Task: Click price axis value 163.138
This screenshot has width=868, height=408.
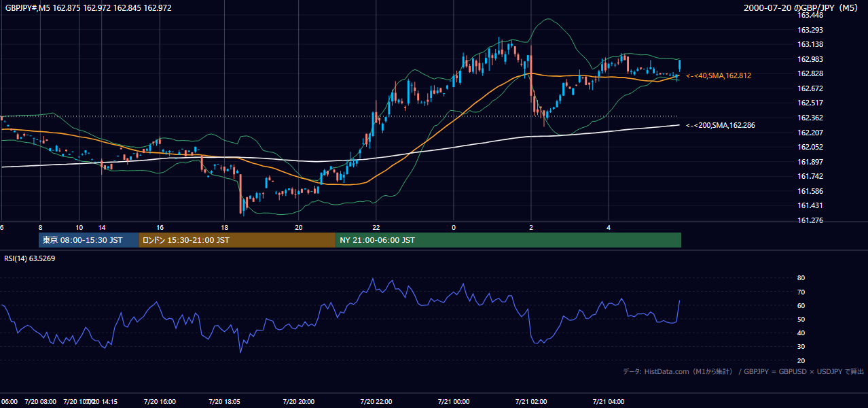Action: point(810,44)
